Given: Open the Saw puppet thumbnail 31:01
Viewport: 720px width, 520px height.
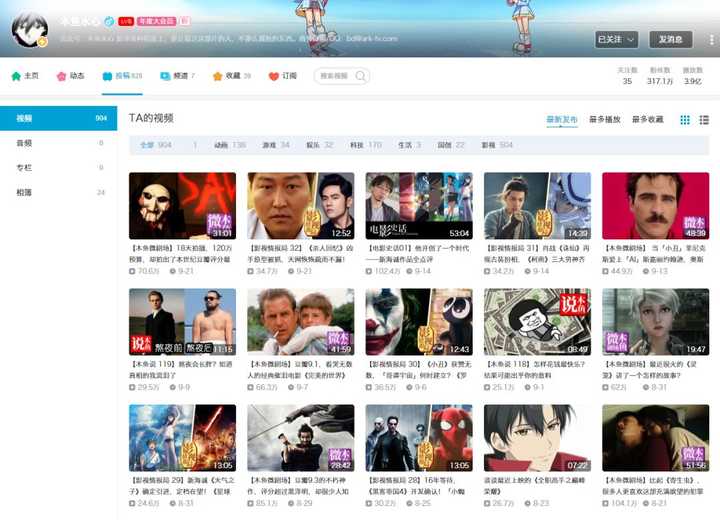Looking at the screenshot, I should pos(182,206).
